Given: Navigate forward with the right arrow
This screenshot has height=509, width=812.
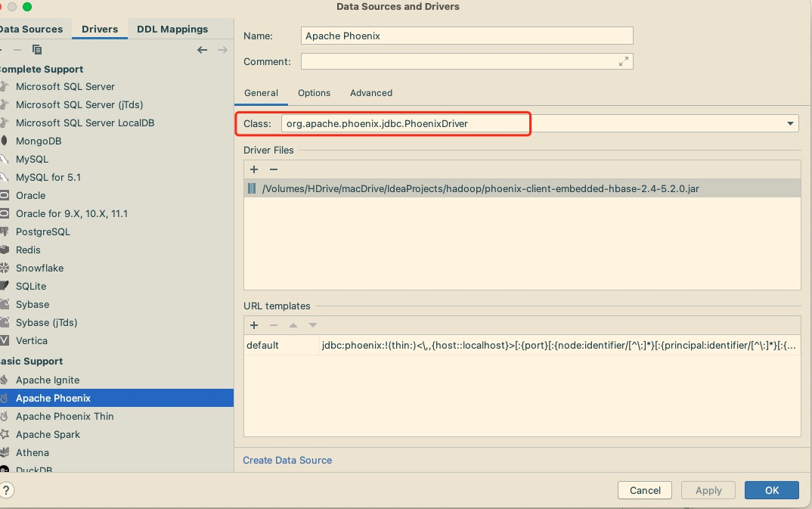Looking at the screenshot, I should click(223, 50).
